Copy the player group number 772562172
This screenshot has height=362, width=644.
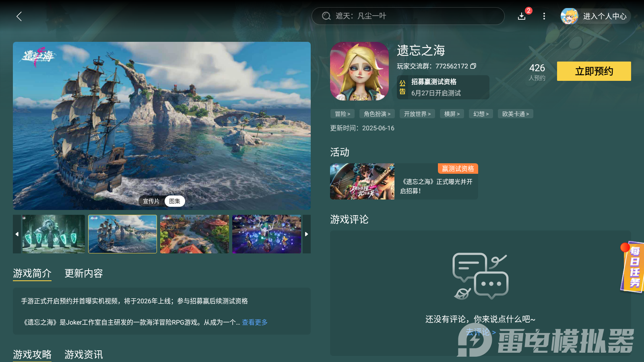(474, 66)
